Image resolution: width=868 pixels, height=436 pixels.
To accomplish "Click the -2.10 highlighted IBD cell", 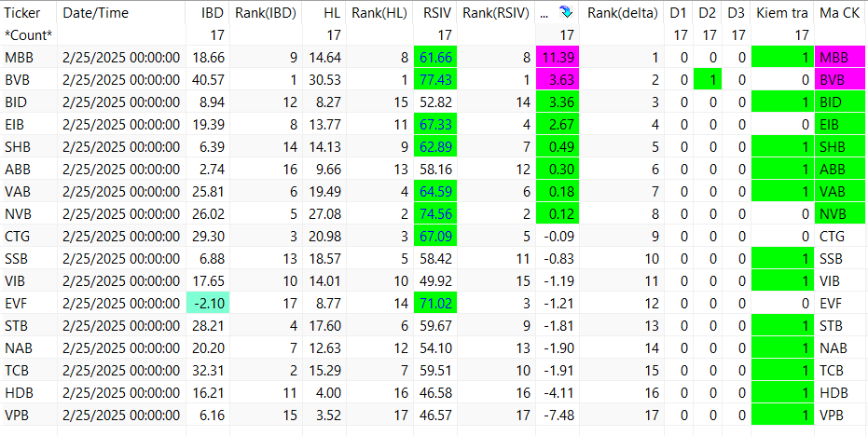I will [x=208, y=303].
